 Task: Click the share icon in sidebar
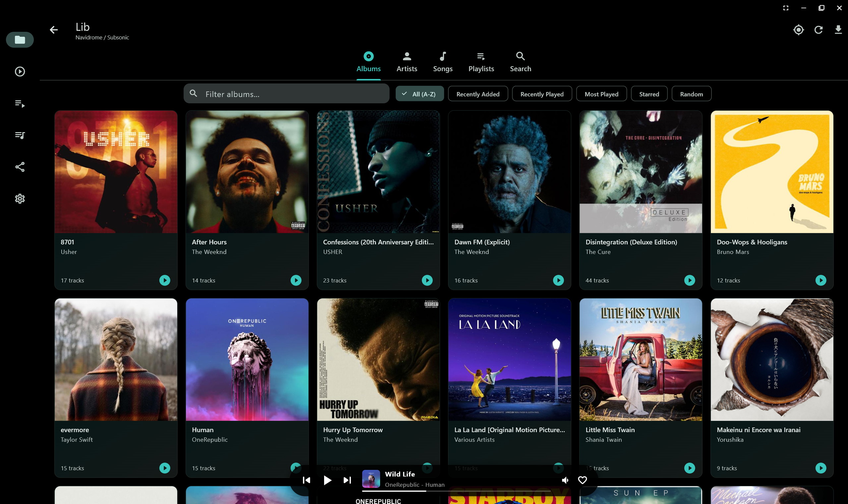pos(20,167)
